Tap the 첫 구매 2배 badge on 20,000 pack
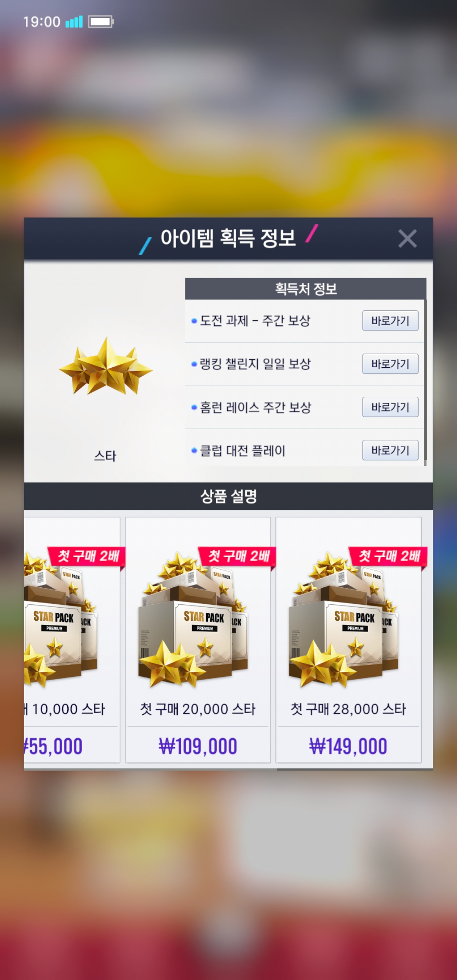457x980 pixels. coord(238,556)
